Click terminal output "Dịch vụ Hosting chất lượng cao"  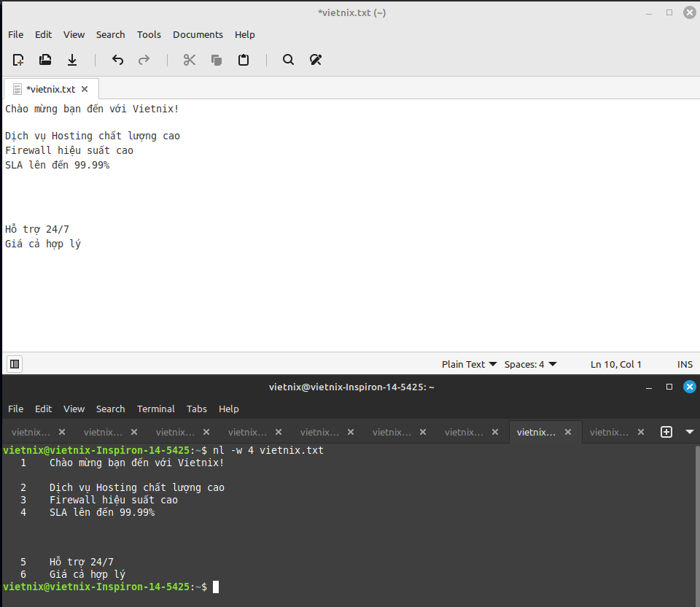click(136, 488)
